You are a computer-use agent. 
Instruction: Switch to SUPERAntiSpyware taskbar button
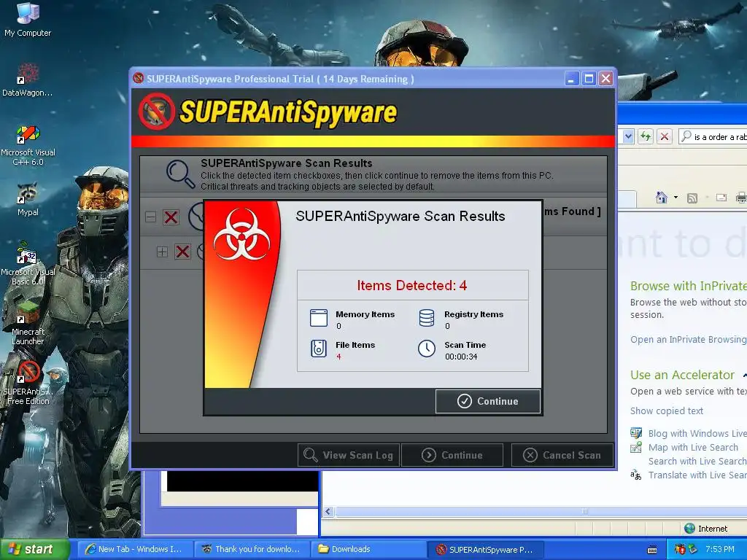485,549
